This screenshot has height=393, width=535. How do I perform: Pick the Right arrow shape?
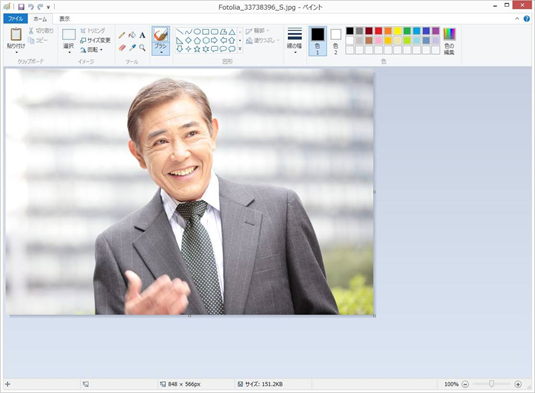pos(214,41)
